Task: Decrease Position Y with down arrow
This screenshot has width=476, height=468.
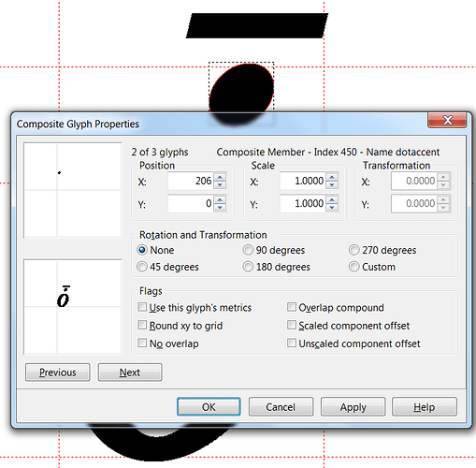Action: tap(220, 208)
